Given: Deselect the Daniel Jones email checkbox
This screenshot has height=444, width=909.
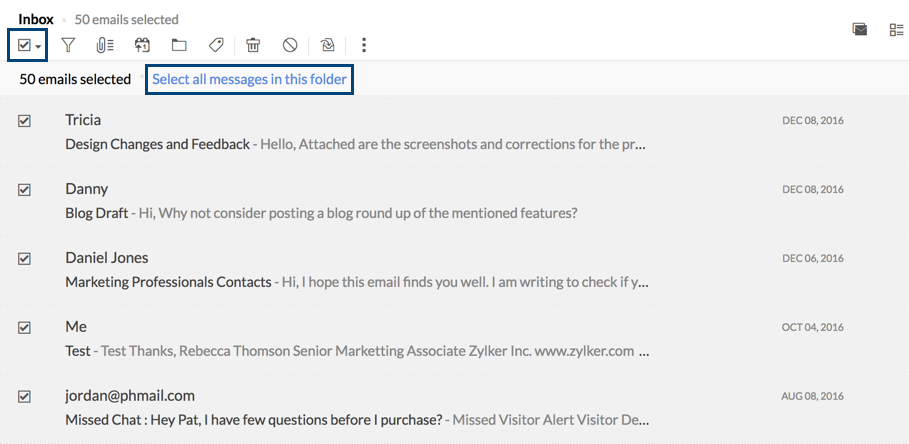Looking at the screenshot, I should tap(24, 259).
